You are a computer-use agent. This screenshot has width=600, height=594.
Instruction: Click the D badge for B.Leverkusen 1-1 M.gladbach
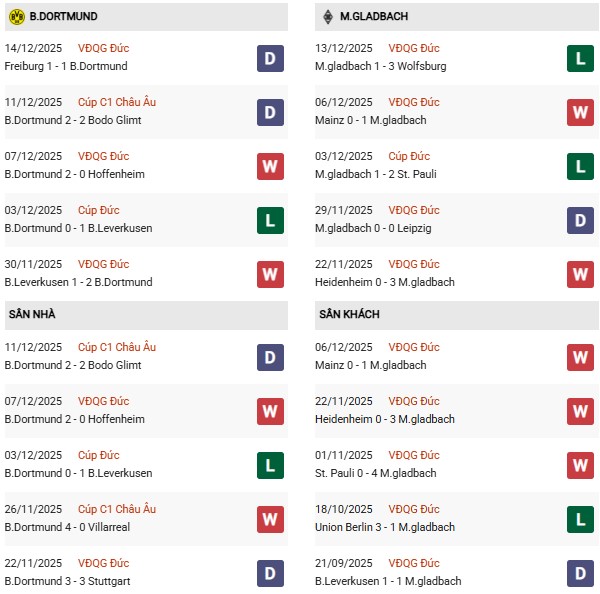[581, 573]
